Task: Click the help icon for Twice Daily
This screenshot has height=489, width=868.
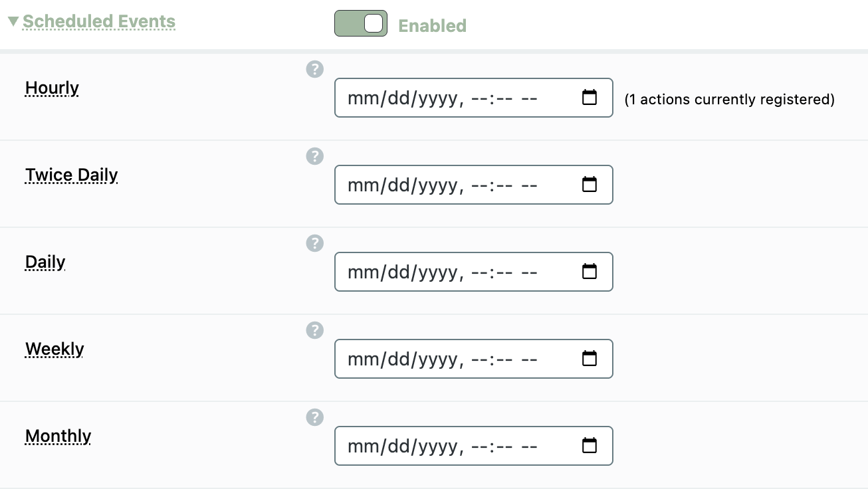Action: (314, 156)
